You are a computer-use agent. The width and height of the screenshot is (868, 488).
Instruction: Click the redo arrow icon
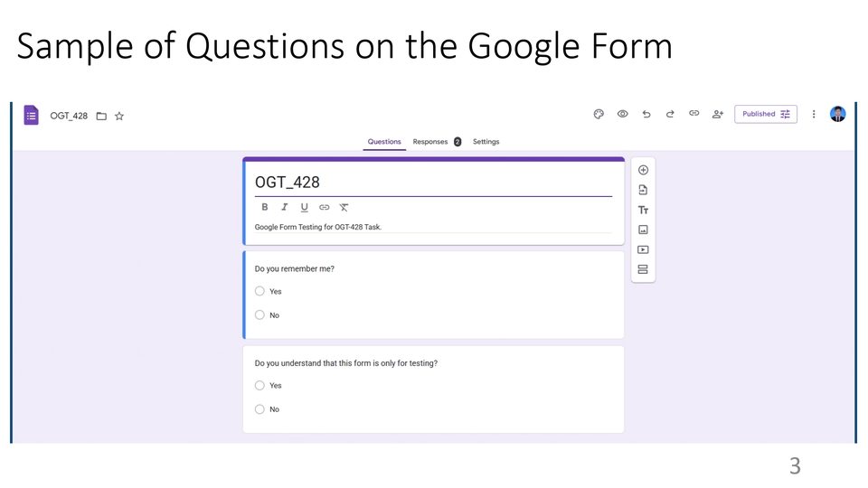[670, 114]
